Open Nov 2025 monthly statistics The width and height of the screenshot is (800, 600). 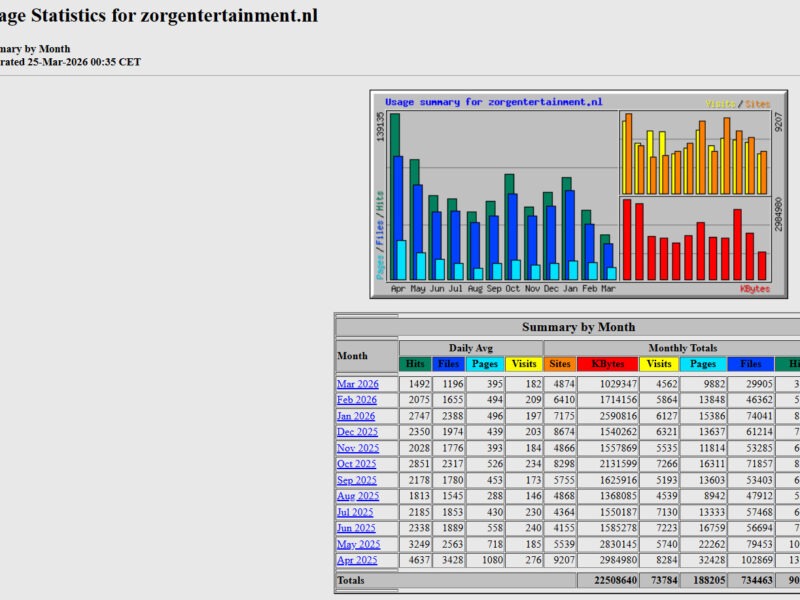357,448
